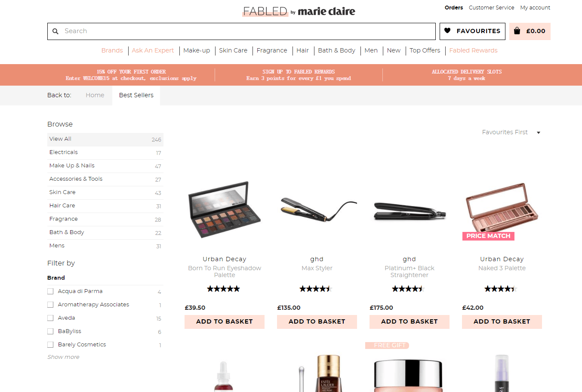582x392 pixels.
Task: Tick the Acqua di Parma brand checkbox
Action: [50, 291]
